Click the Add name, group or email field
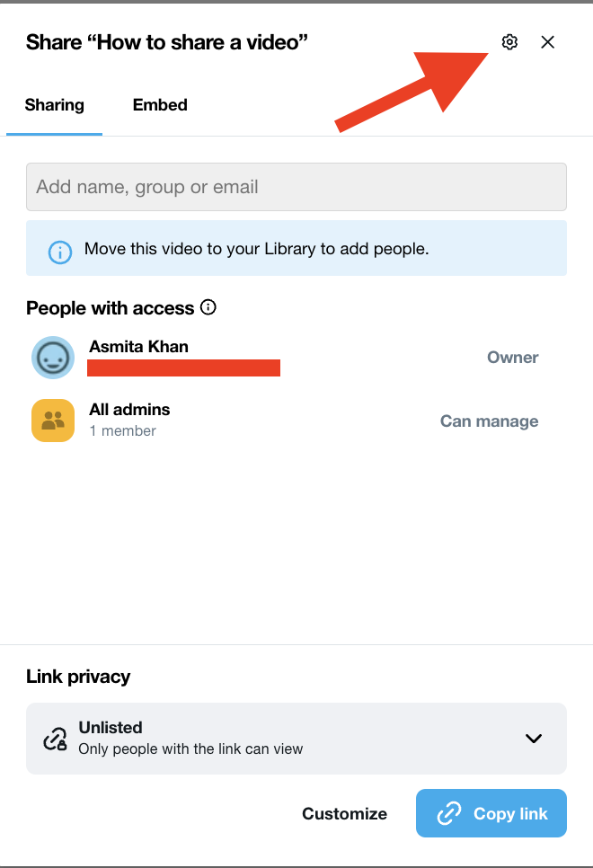This screenshot has height=868, width=593. click(x=296, y=187)
